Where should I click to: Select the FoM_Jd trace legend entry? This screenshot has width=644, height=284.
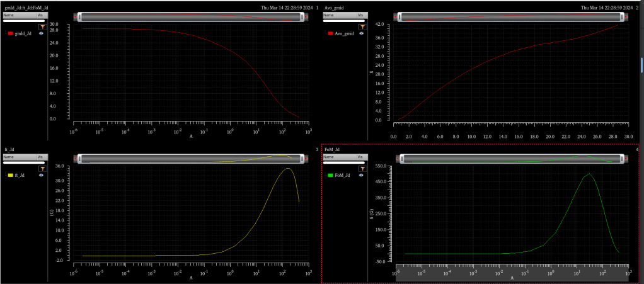[x=343, y=175]
